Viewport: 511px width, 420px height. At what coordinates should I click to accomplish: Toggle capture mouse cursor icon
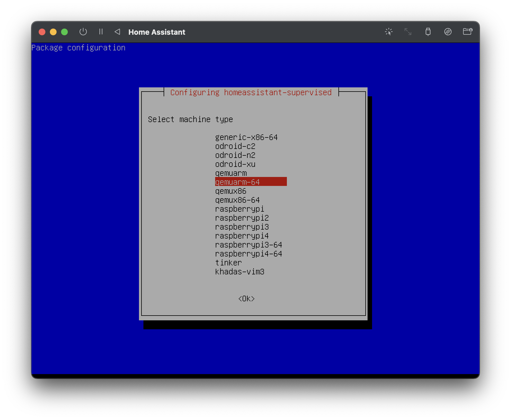(x=389, y=32)
